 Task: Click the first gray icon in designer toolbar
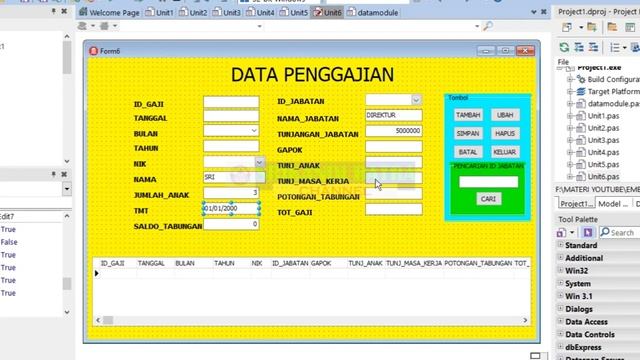[82, 26]
